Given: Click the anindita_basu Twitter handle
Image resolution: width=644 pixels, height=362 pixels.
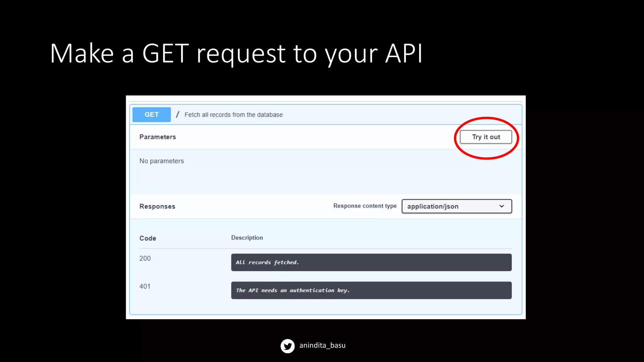Looking at the screenshot, I should 322,345.
